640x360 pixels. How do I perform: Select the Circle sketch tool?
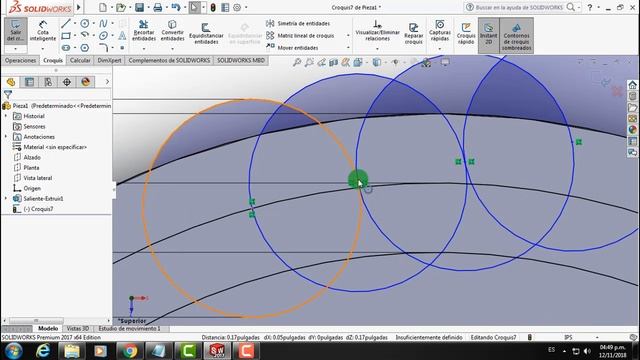pyautogui.click(x=84, y=23)
